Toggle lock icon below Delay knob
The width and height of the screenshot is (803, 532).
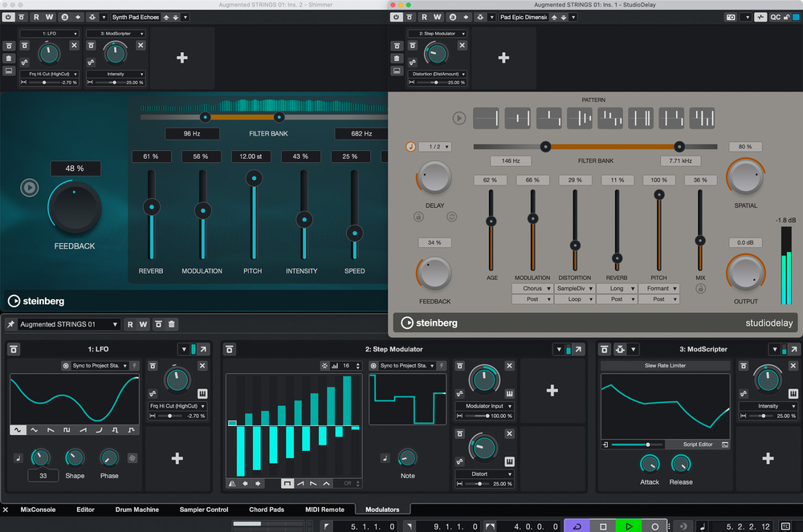pos(418,217)
